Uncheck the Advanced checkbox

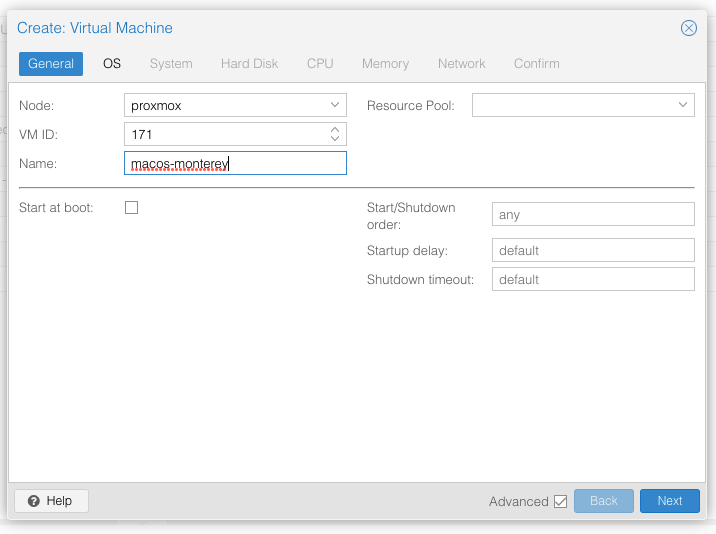pos(560,502)
